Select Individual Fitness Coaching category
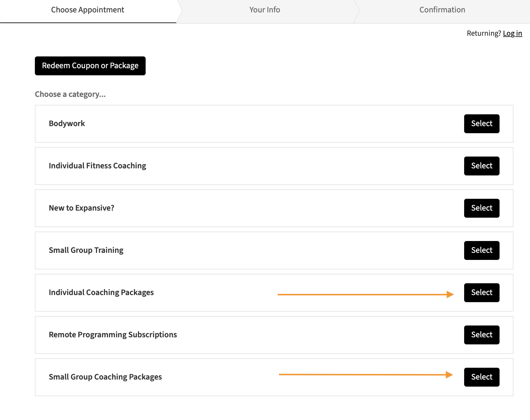 [482, 166]
